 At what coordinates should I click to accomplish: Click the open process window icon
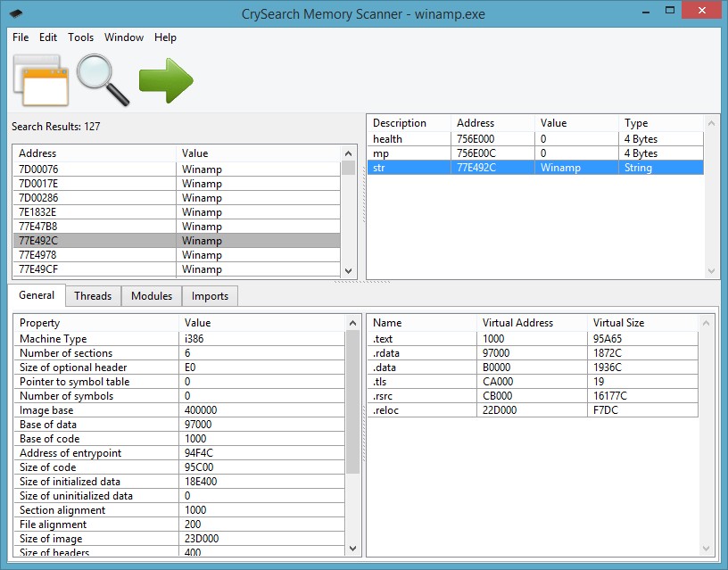40,80
